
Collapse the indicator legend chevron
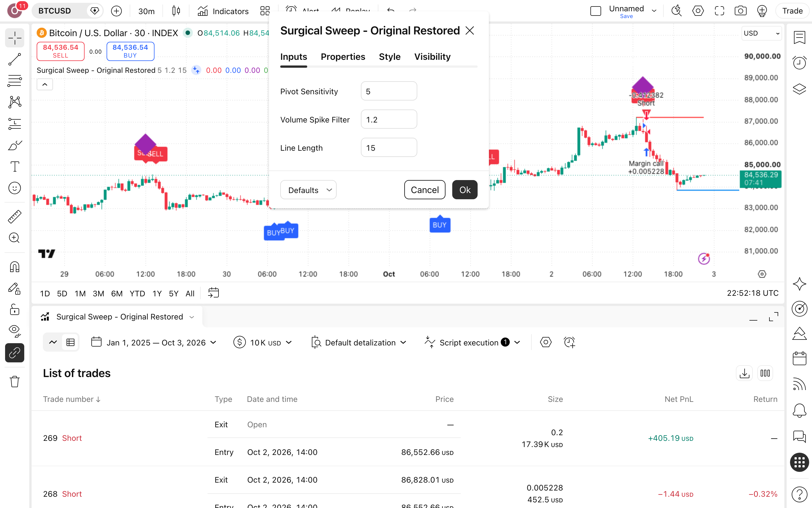coord(45,85)
